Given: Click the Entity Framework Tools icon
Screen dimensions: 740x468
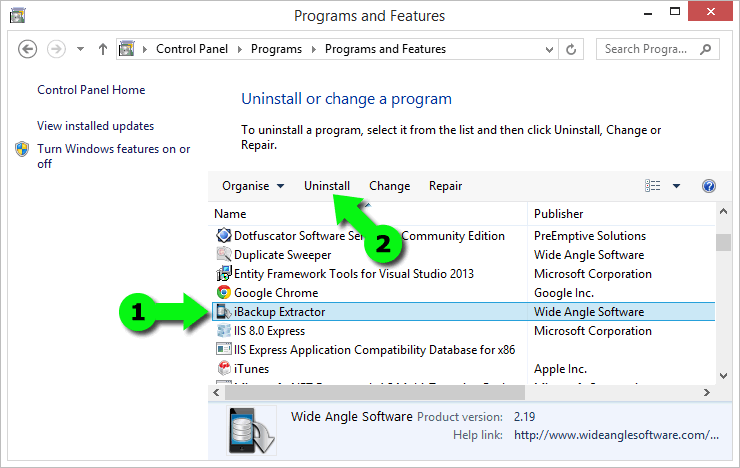Looking at the screenshot, I should [x=224, y=273].
